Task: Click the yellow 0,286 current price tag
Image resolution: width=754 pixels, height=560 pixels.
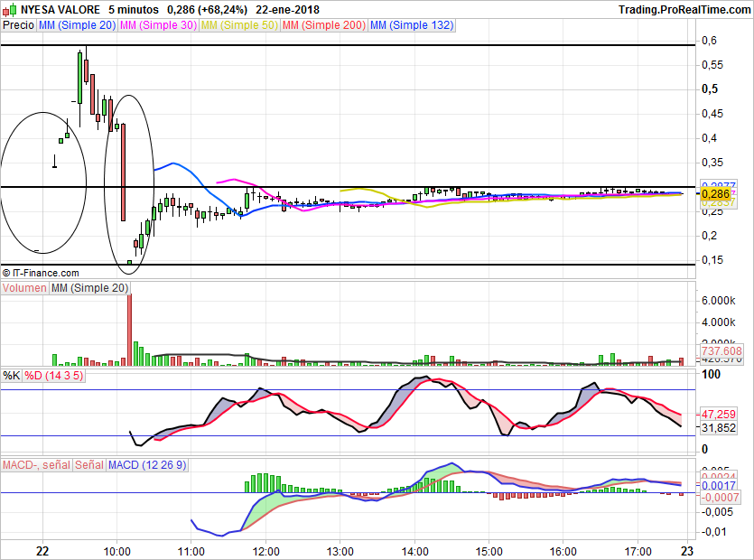Action: pos(715,194)
